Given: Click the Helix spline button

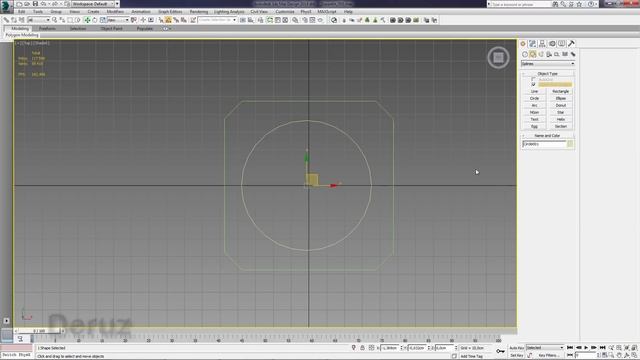Looking at the screenshot, I should click(561, 119).
